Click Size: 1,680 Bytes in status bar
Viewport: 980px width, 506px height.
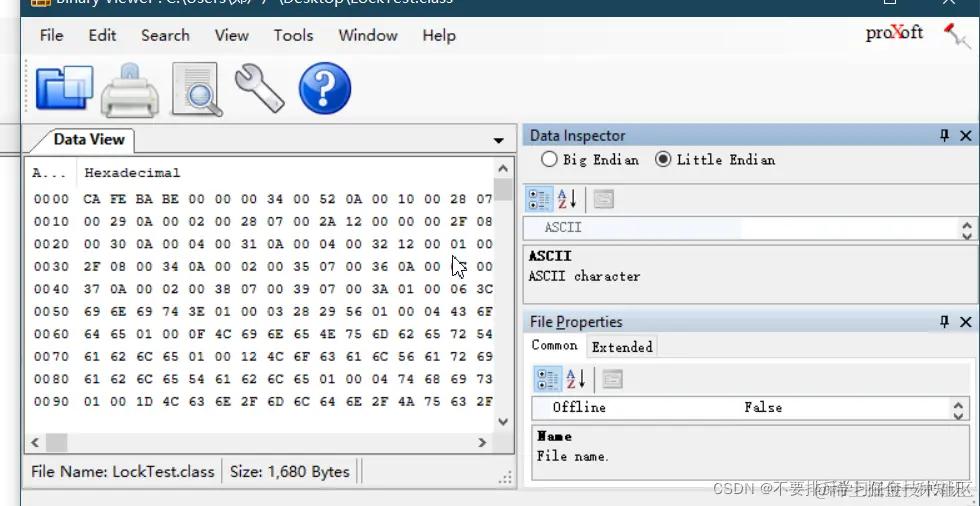coord(289,472)
